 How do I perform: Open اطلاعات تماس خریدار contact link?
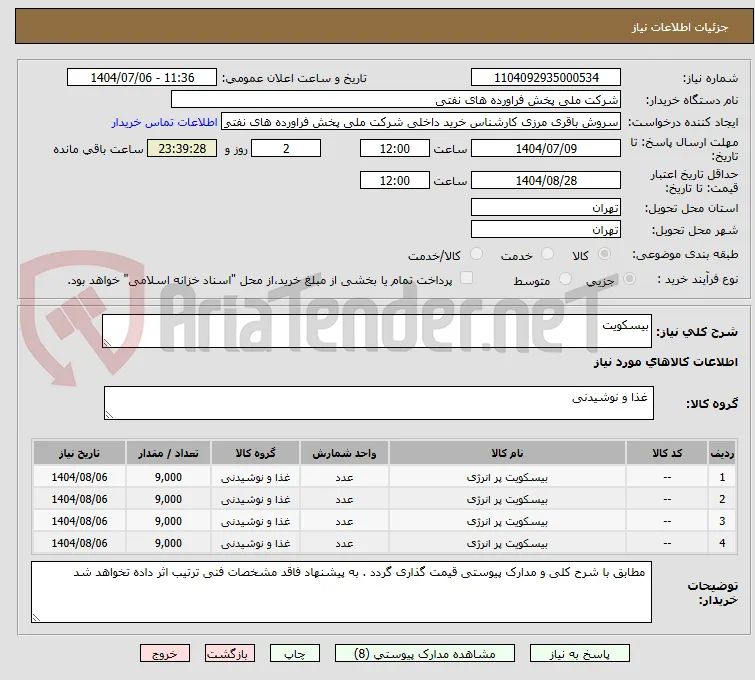point(165,122)
